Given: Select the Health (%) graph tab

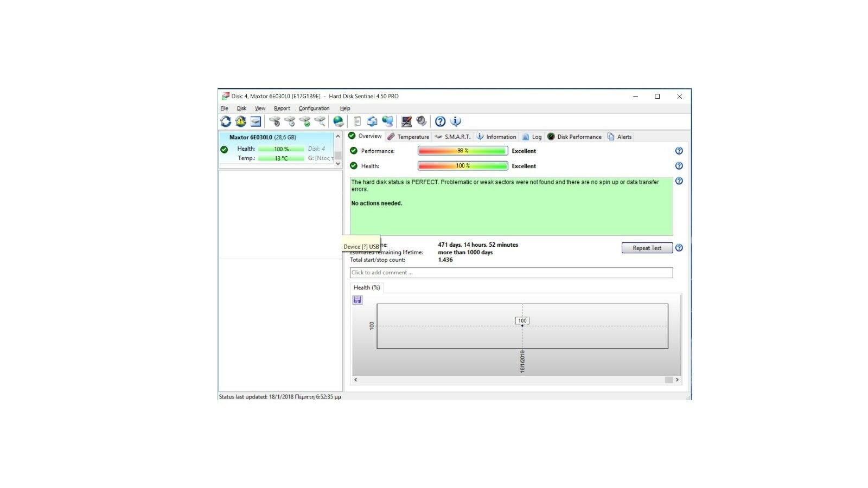Looking at the screenshot, I should click(x=367, y=287).
